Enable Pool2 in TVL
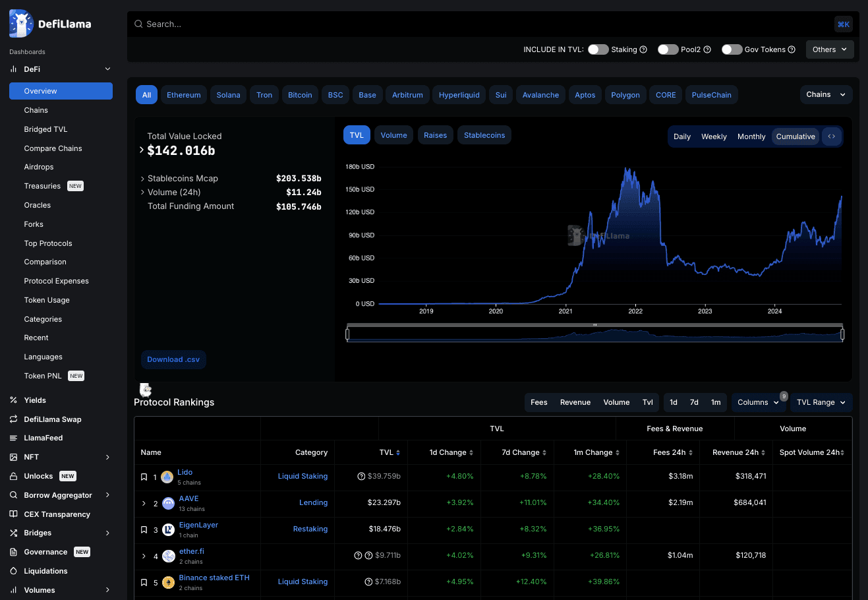868x600 pixels. (x=668, y=49)
